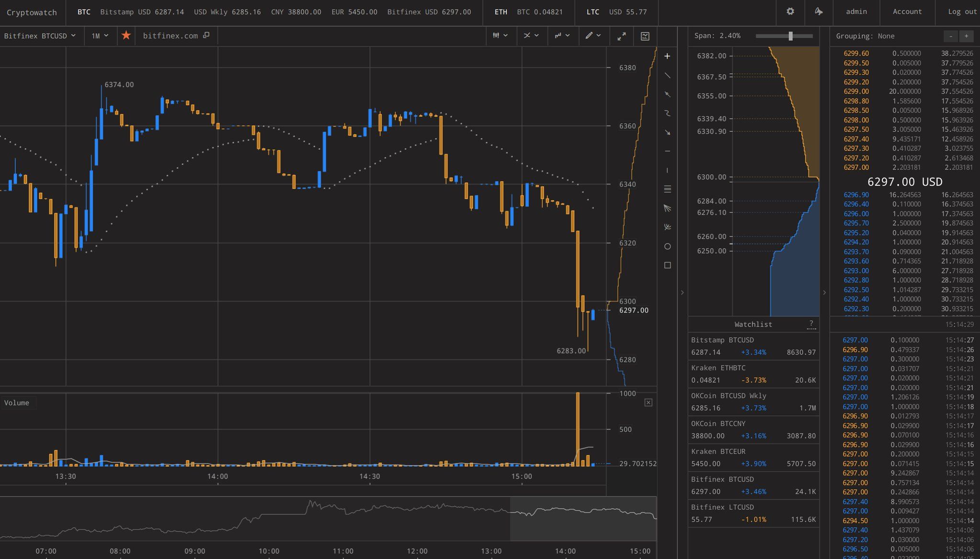Select the trend line drawing tool
The height and width of the screenshot is (559, 980).
click(668, 76)
